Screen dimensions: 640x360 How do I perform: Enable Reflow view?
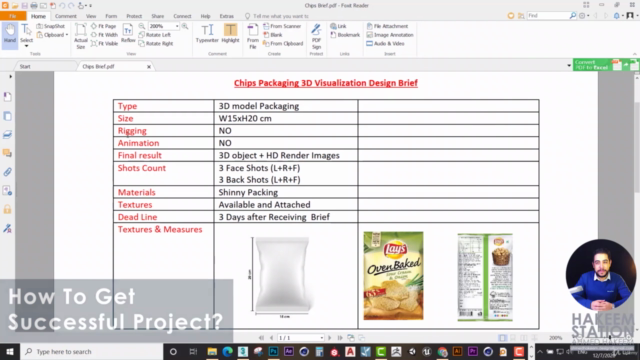(x=128, y=34)
